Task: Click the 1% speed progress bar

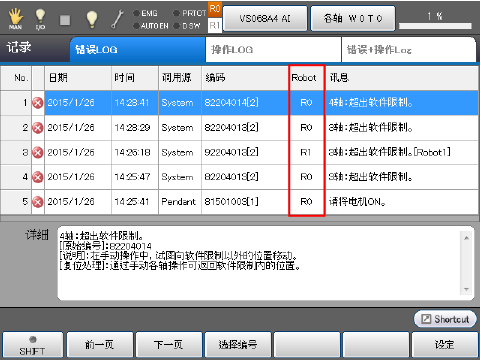Action: tap(435, 26)
